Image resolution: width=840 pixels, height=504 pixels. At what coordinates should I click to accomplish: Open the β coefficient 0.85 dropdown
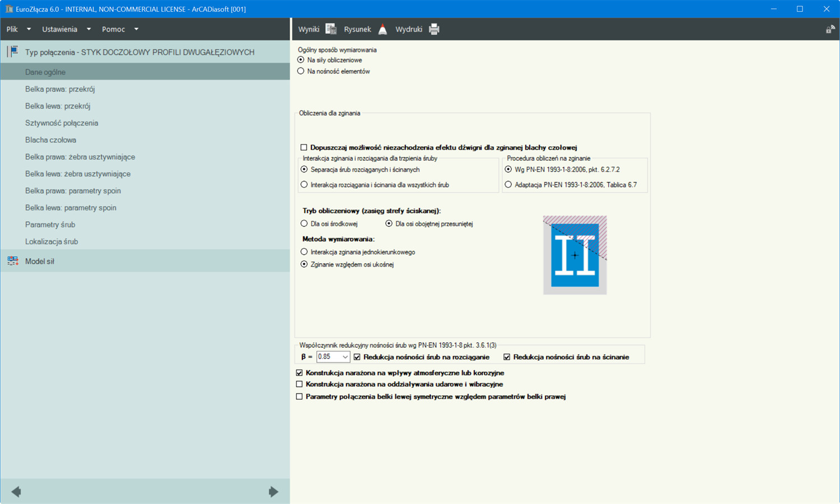tap(333, 357)
